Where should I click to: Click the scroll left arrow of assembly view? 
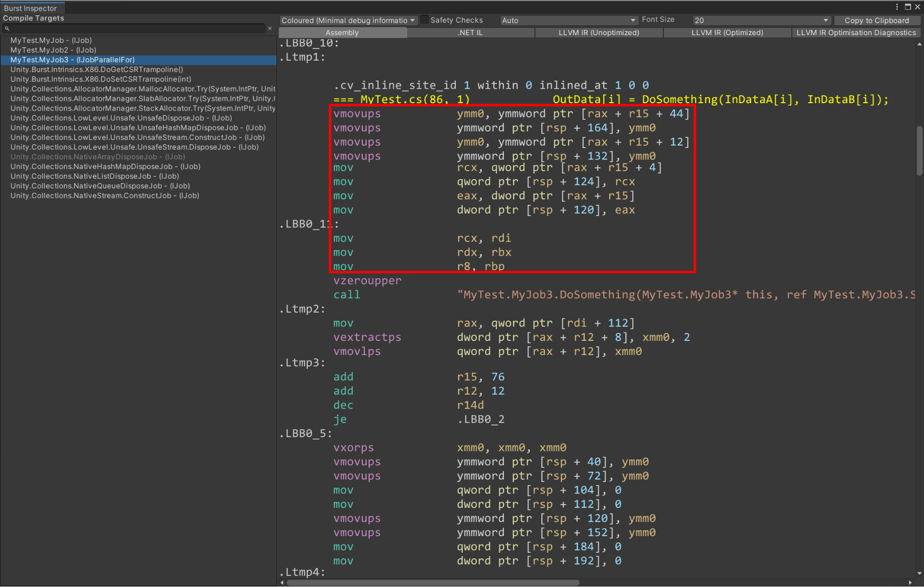(282, 583)
